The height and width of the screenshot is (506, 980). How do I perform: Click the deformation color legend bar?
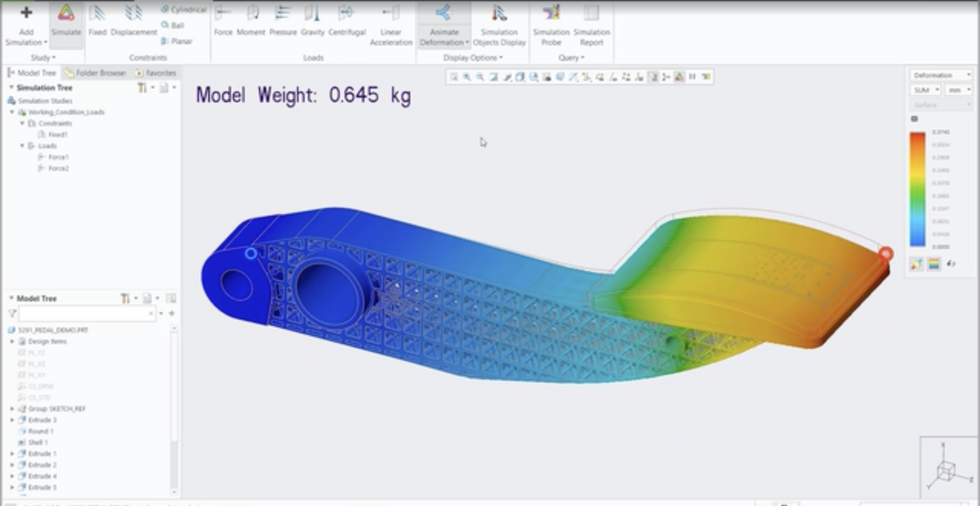pos(917,189)
